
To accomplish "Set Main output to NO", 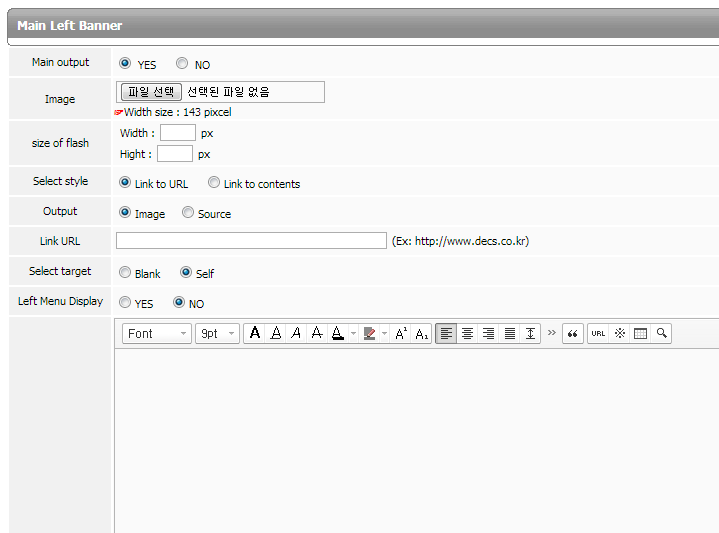I will coord(182,64).
